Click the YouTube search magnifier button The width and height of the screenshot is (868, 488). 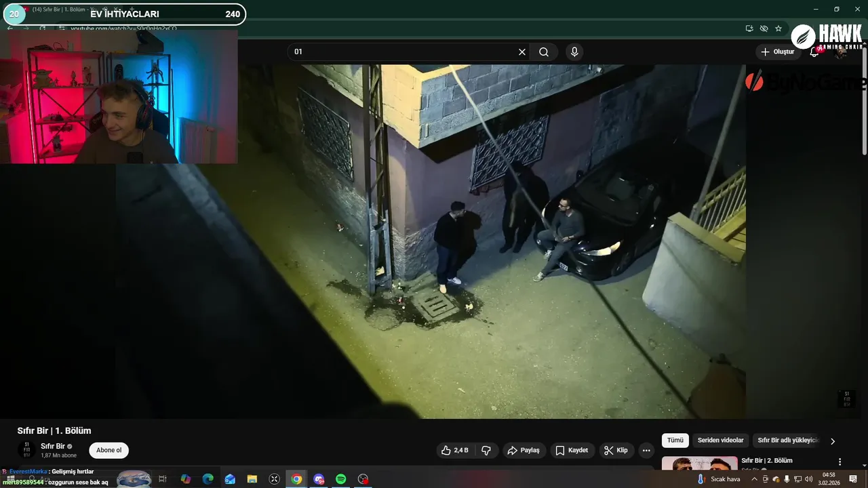pyautogui.click(x=544, y=52)
